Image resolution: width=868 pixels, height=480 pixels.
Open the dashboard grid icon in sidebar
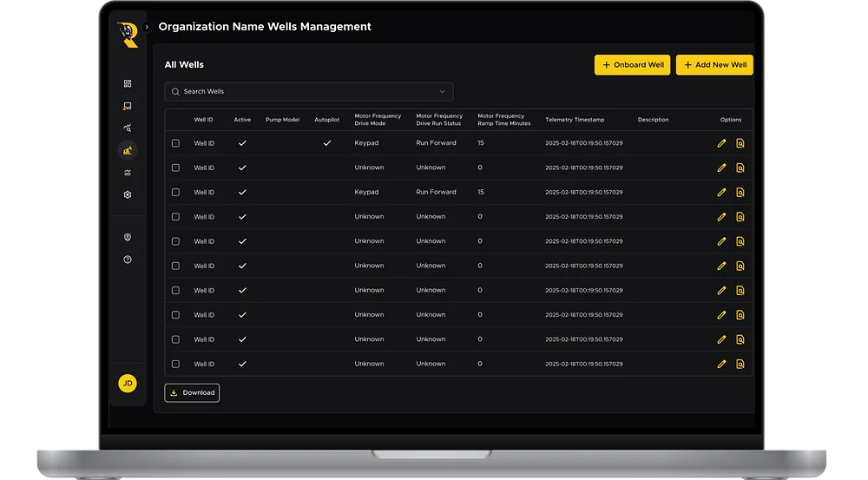(128, 83)
